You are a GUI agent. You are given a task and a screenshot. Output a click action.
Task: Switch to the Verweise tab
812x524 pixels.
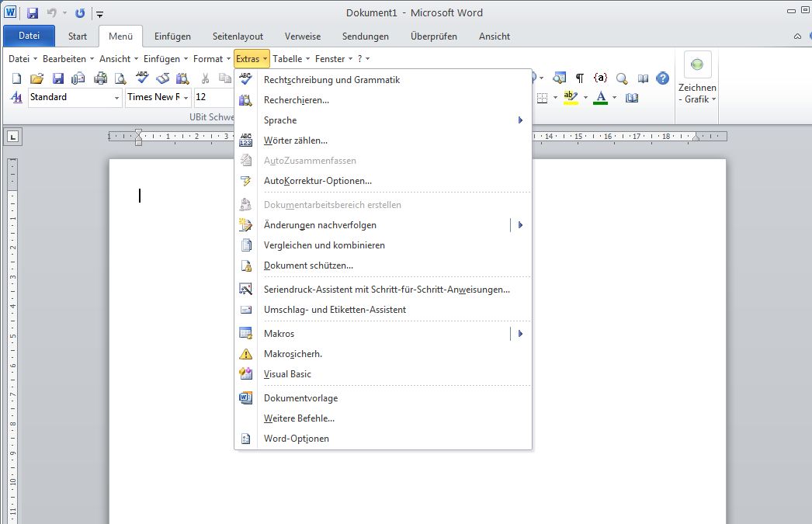point(303,36)
